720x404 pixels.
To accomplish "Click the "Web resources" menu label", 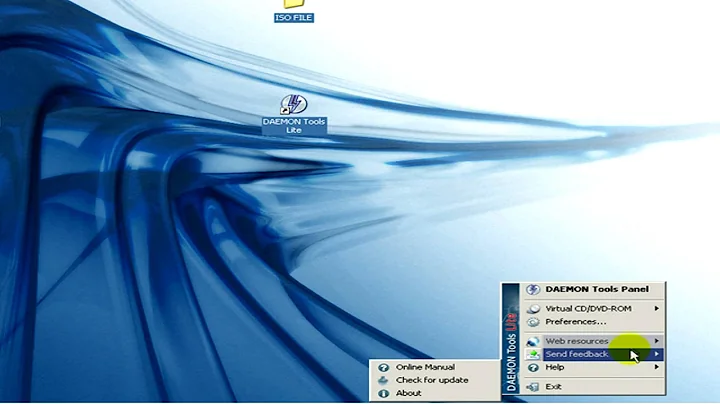I will pyautogui.click(x=577, y=341).
